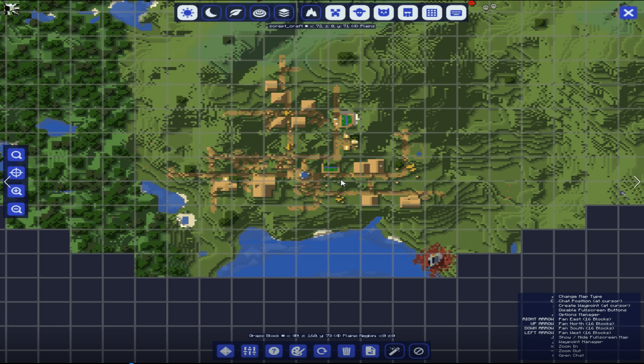
Task: Open the Waypoint Manager diamond icon
Action: pos(225,351)
